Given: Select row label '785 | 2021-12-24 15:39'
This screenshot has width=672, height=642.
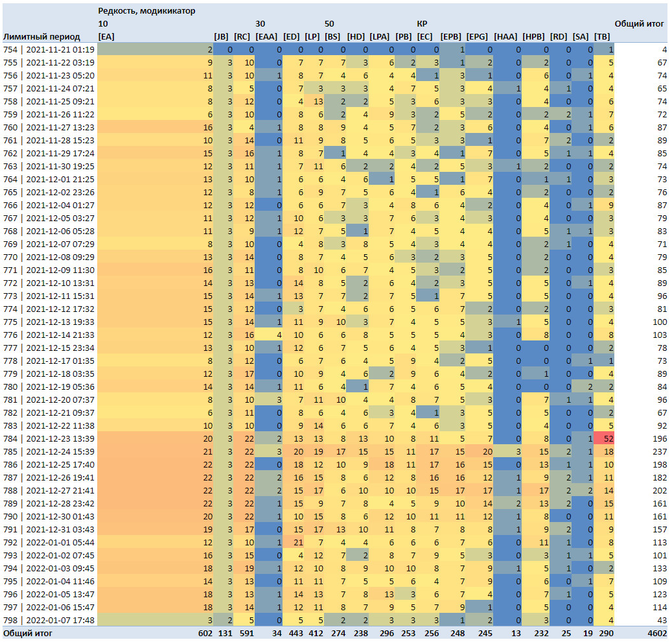Looking at the screenshot, I should pos(49,451).
